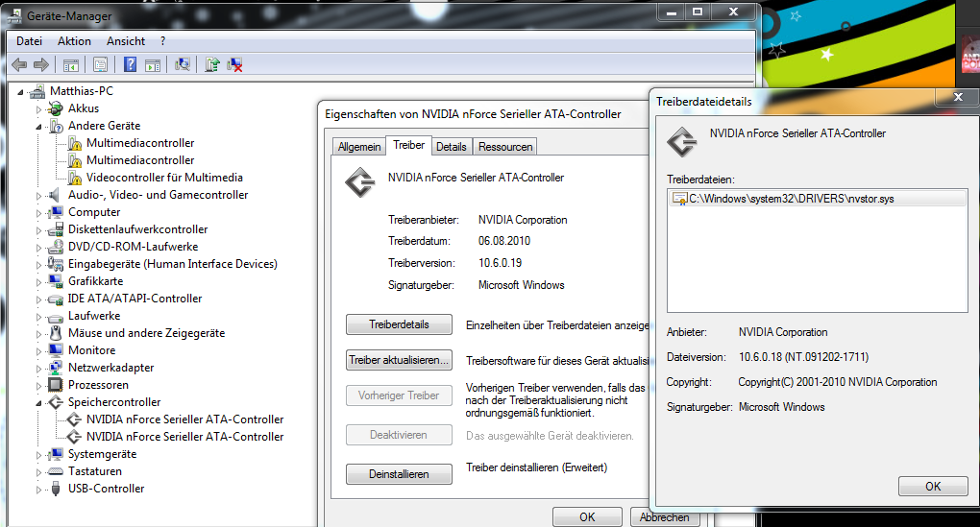Click the Uninstall device red X toolbar icon
980x527 pixels.
tap(234, 64)
